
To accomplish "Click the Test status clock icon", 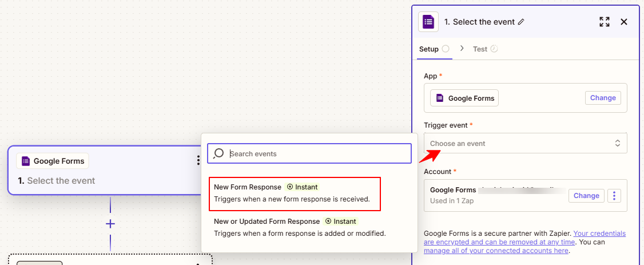I will tap(494, 49).
